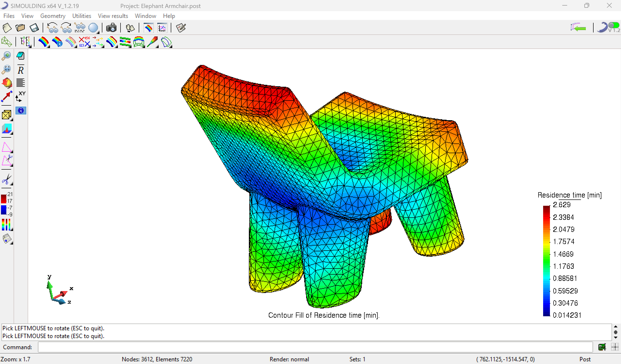Screen dimensions: 621x364
Task: Create a new project with the New icon
Action: (x=7, y=28)
